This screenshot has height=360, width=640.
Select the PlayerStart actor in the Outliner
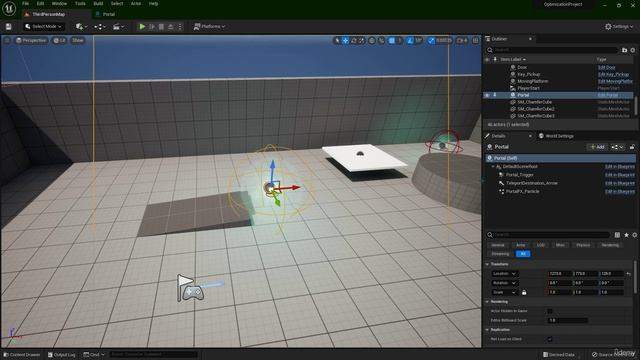pos(529,88)
